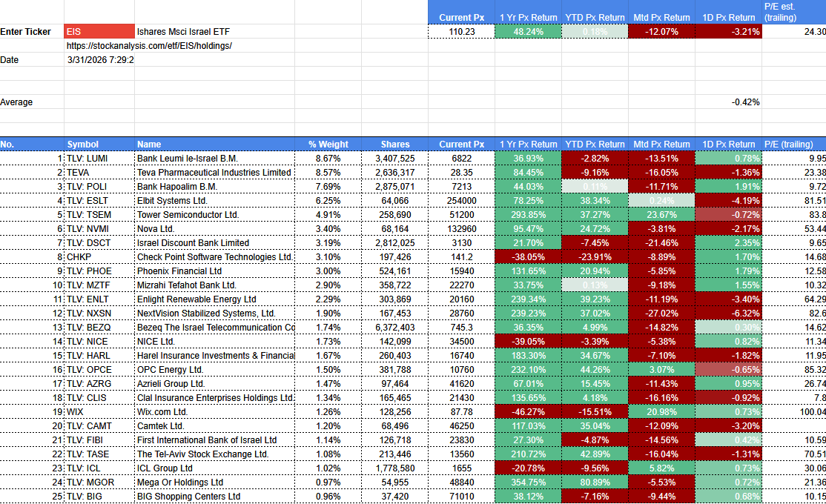Select the 'Enter Ticker' label cell
The image size is (826, 504).
32,32
